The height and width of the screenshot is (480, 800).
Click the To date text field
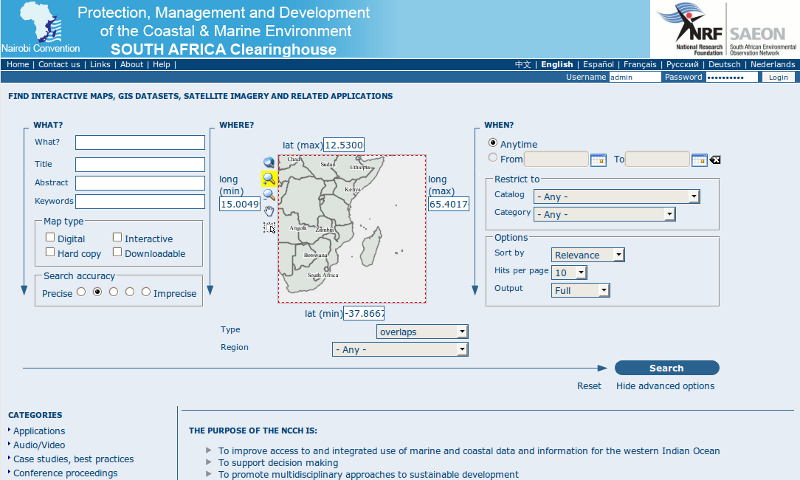[657, 159]
